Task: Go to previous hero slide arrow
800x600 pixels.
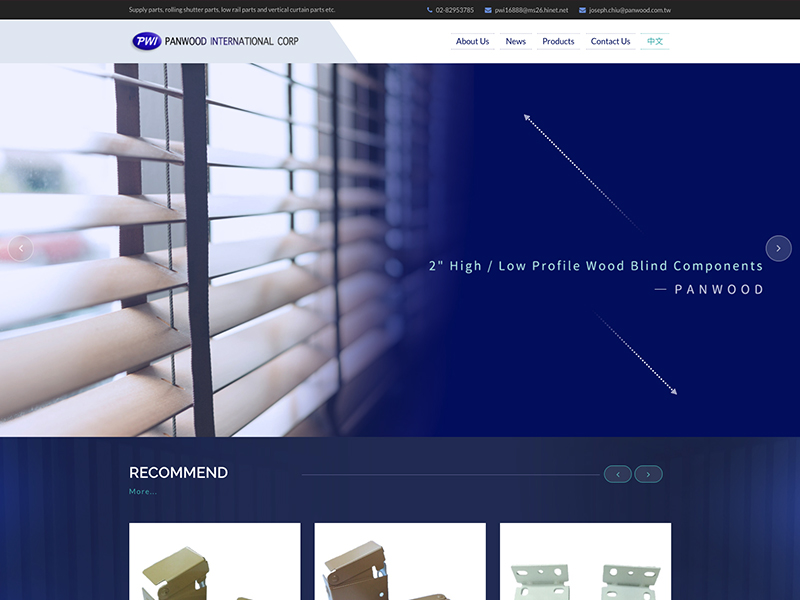Action: click(20, 248)
